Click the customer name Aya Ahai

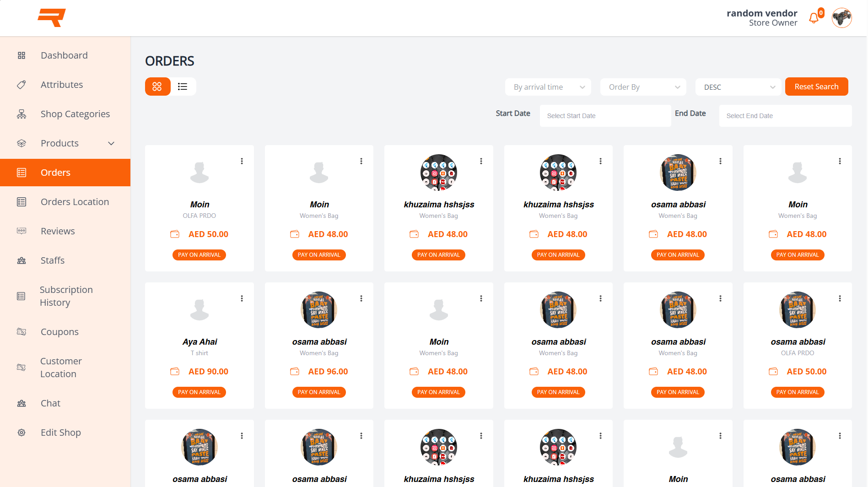point(199,342)
